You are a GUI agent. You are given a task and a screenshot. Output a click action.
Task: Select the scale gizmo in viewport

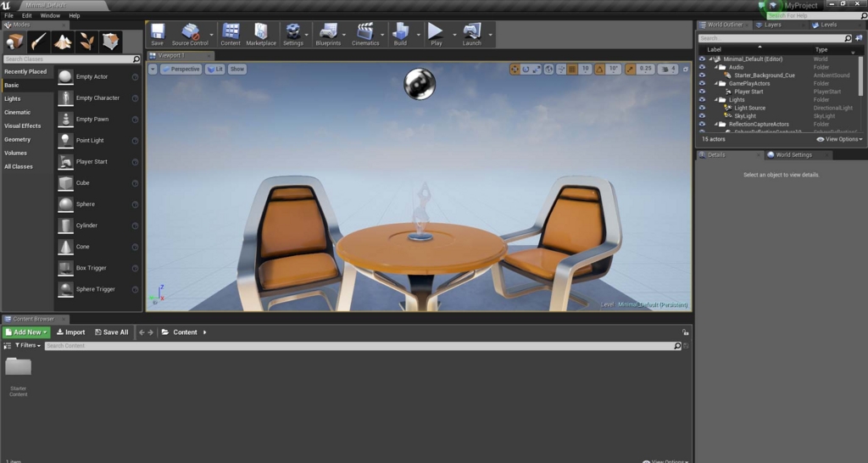(537, 70)
